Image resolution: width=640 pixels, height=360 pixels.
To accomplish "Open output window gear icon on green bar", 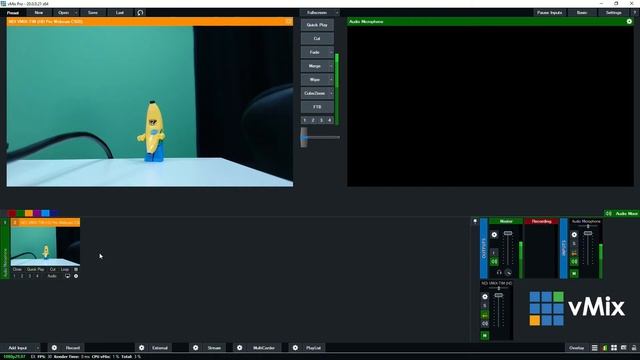I will tap(629, 21).
